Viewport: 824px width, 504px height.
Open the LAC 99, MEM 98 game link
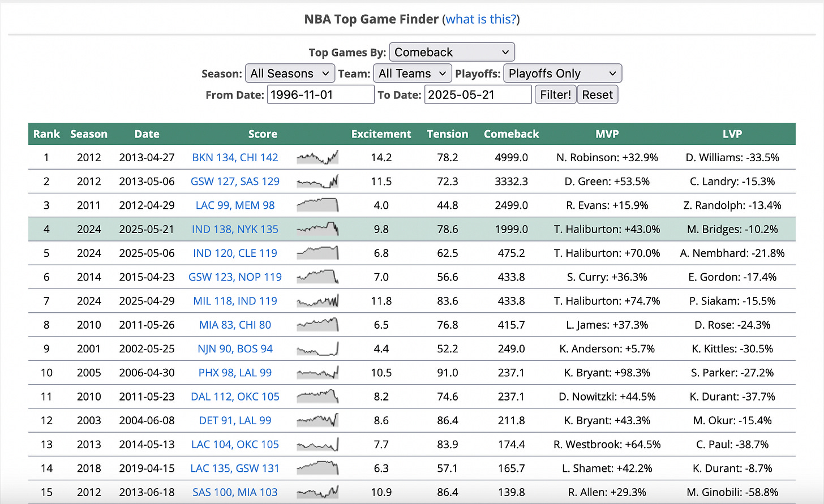[x=235, y=205]
